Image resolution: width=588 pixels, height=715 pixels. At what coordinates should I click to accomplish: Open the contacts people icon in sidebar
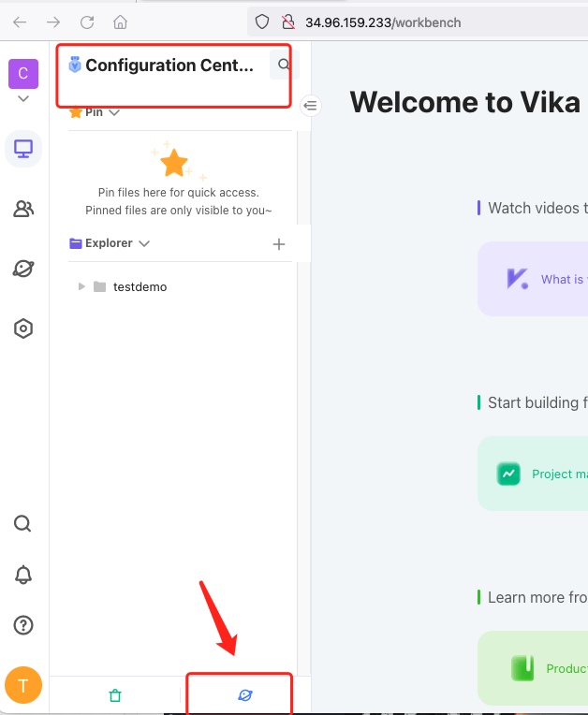[23, 209]
